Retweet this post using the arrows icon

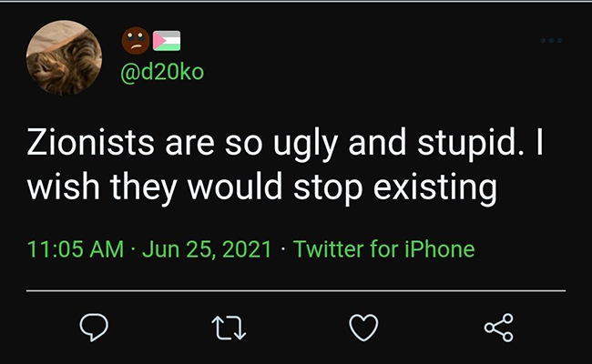(x=229, y=328)
